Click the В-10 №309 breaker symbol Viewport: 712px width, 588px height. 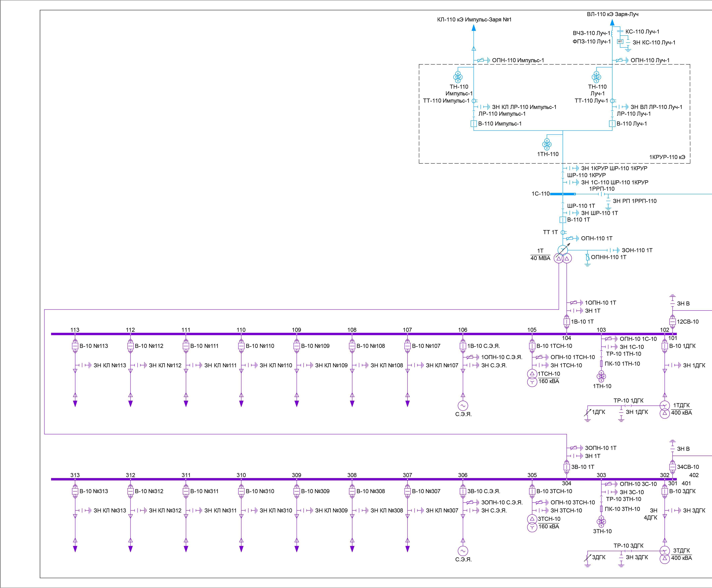pos(297,491)
